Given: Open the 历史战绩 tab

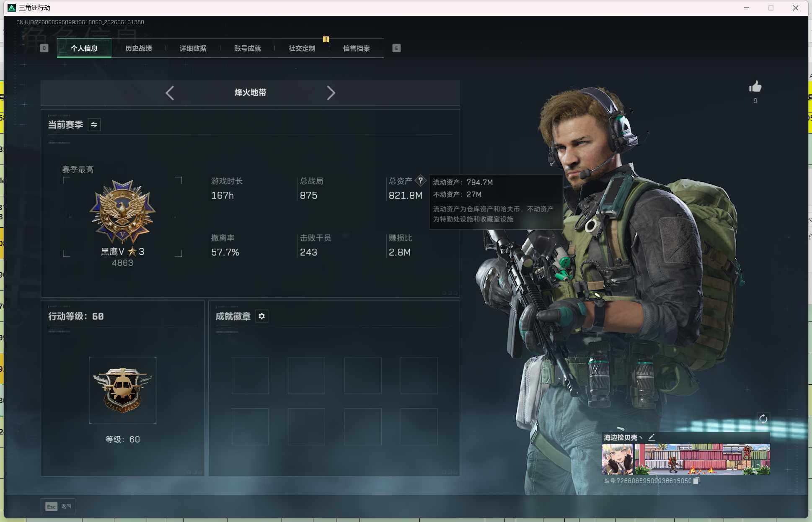Looking at the screenshot, I should [x=139, y=48].
